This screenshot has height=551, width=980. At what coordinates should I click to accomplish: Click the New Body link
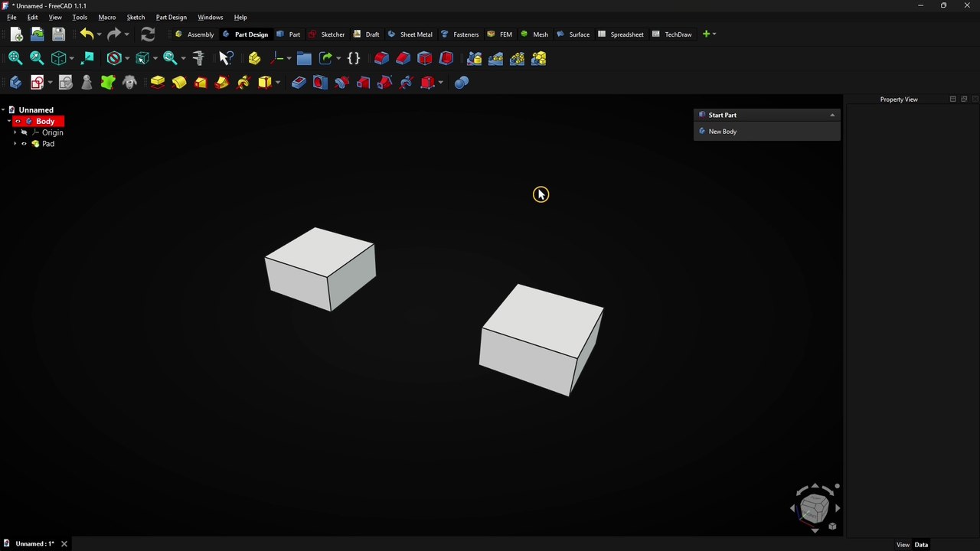point(723,132)
